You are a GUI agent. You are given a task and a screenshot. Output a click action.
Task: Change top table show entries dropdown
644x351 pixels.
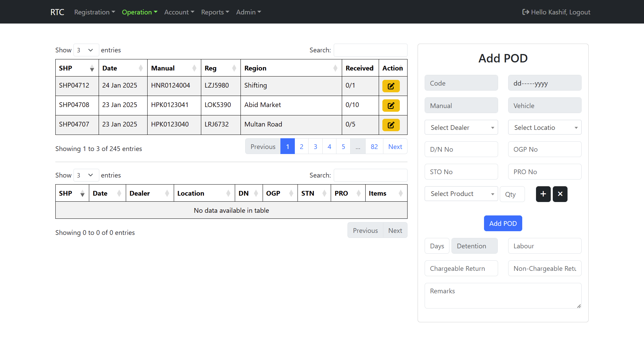point(86,50)
